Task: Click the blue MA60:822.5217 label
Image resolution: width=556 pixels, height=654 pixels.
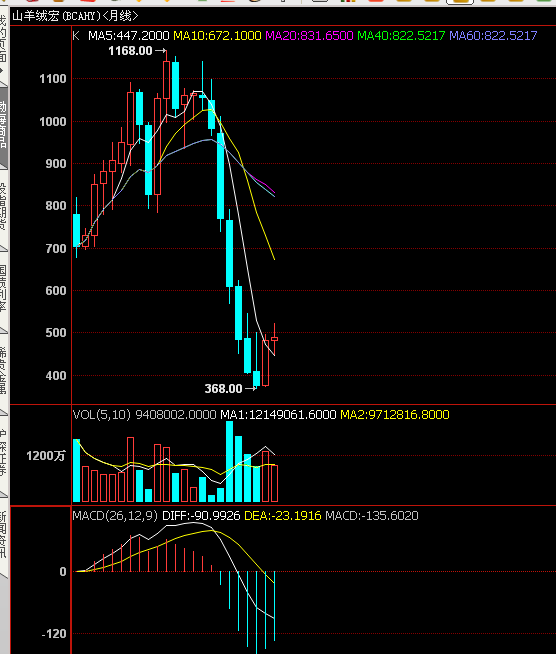Action: [493, 35]
